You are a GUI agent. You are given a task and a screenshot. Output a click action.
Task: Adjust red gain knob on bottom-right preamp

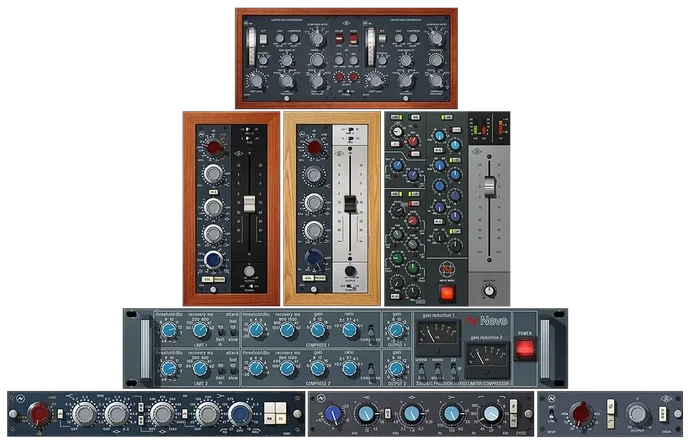[581, 414]
